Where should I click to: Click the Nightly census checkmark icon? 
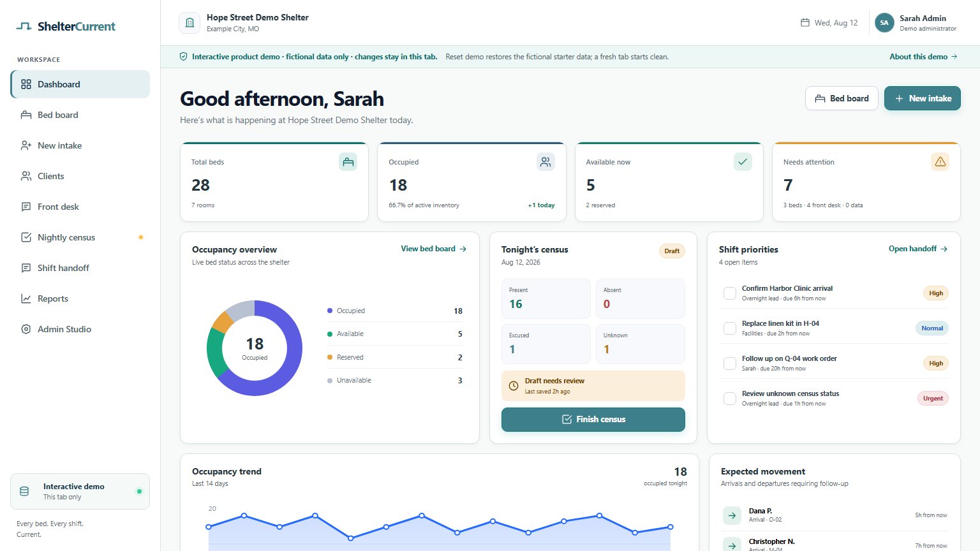(26, 237)
